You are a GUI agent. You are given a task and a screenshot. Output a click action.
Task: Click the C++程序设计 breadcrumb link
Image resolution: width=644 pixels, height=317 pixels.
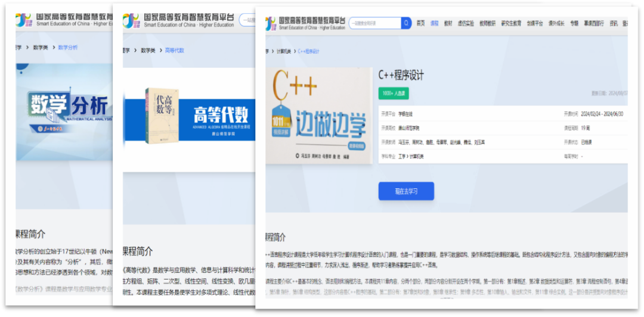[309, 52]
